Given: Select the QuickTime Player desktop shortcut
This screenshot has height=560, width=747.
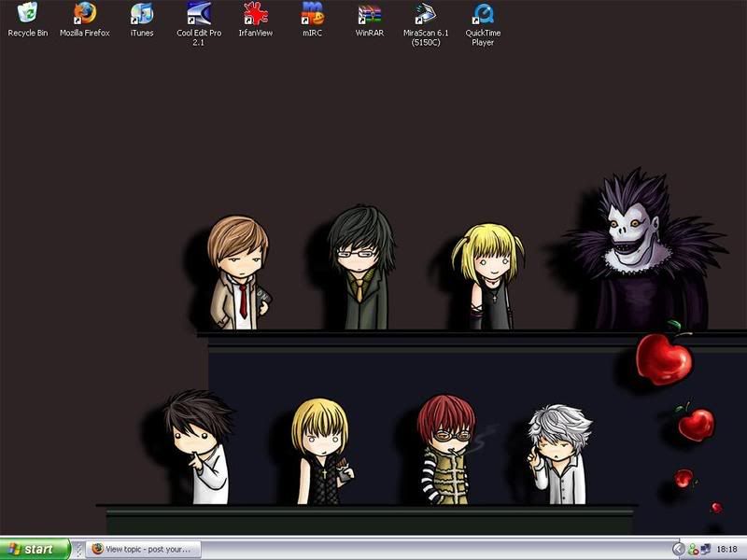Looking at the screenshot, I should (x=483, y=24).
